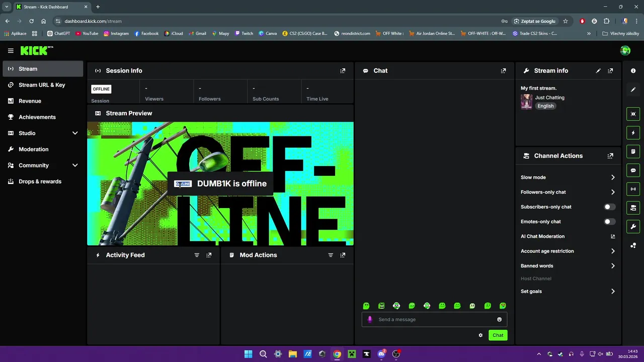Click the Just Chatting category thumbnail
Image resolution: width=644 pixels, height=362 pixels.
(x=526, y=102)
